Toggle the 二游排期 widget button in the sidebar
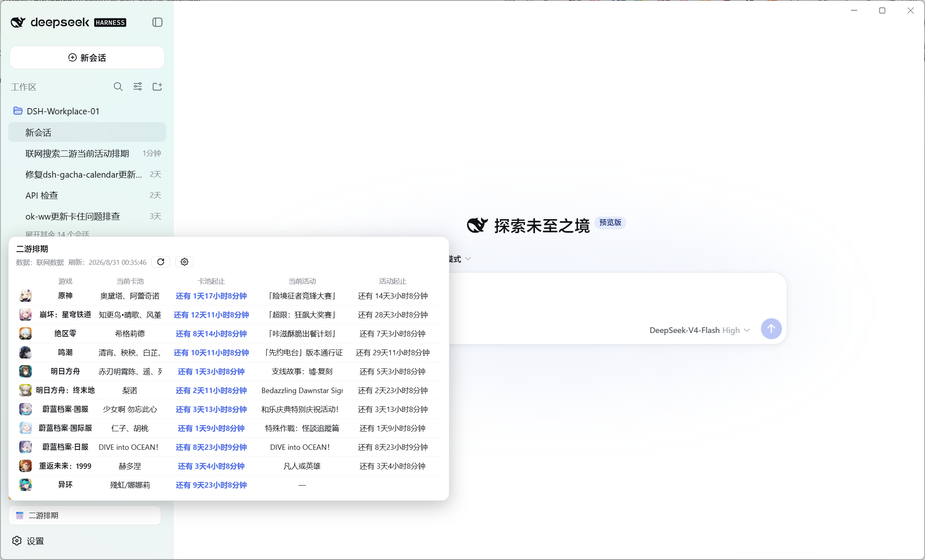 (85, 515)
